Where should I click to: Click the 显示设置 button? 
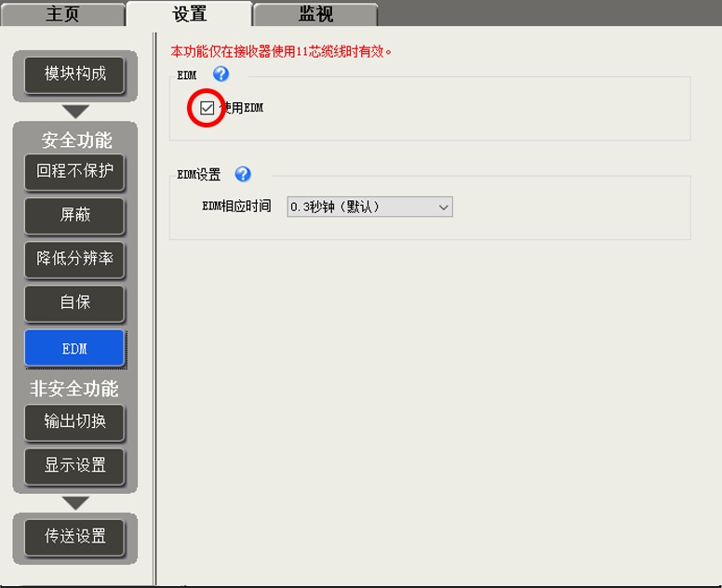tap(74, 465)
